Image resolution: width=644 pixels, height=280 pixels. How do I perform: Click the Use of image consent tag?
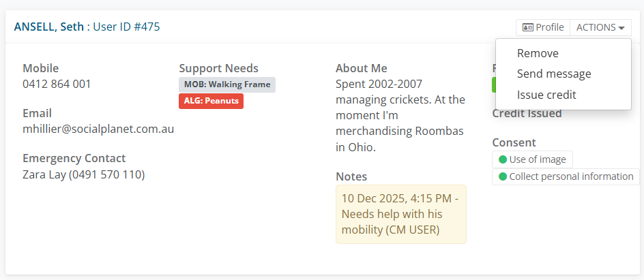click(x=532, y=159)
